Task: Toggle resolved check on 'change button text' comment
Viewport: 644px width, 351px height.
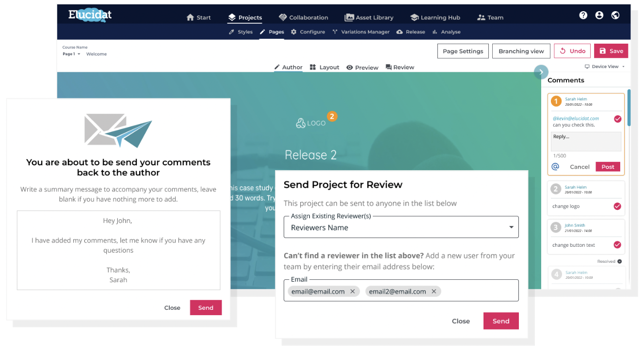Action: pyautogui.click(x=617, y=245)
